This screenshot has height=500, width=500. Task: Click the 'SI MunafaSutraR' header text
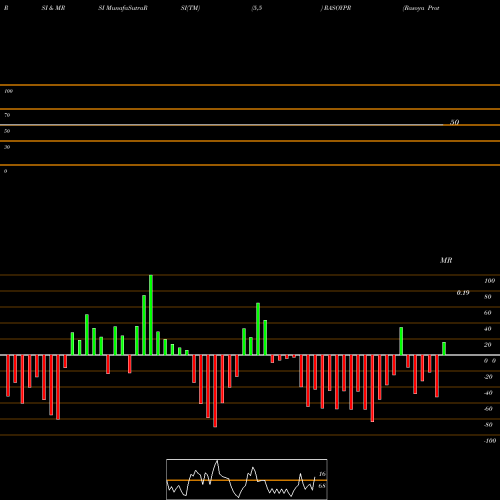point(123,8)
